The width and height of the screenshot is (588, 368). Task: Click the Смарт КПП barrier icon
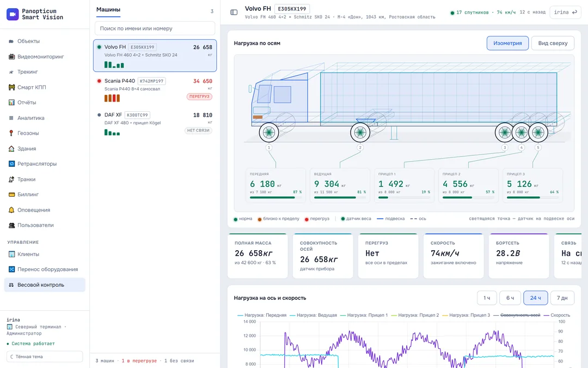pos(11,87)
